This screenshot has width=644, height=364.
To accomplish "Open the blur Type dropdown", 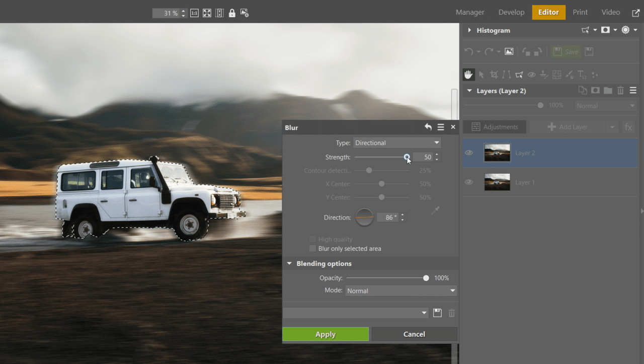I will [x=397, y=142].
